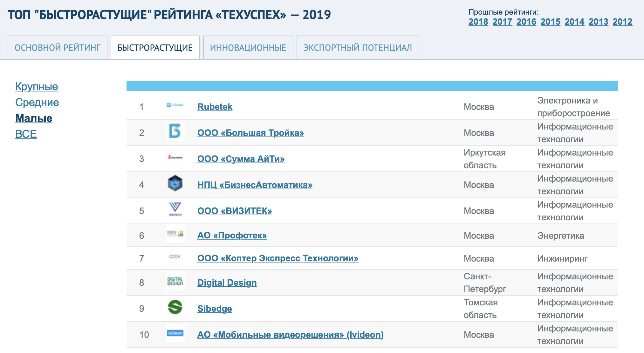Click 'Энергетика' industry cell
Screen dimensions: 644x353
pos(561,236)
